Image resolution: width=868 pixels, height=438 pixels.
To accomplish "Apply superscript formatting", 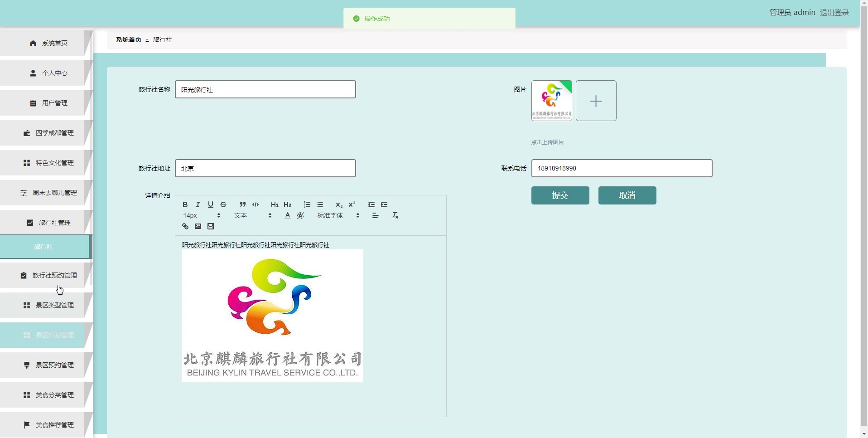I will 352,204.
